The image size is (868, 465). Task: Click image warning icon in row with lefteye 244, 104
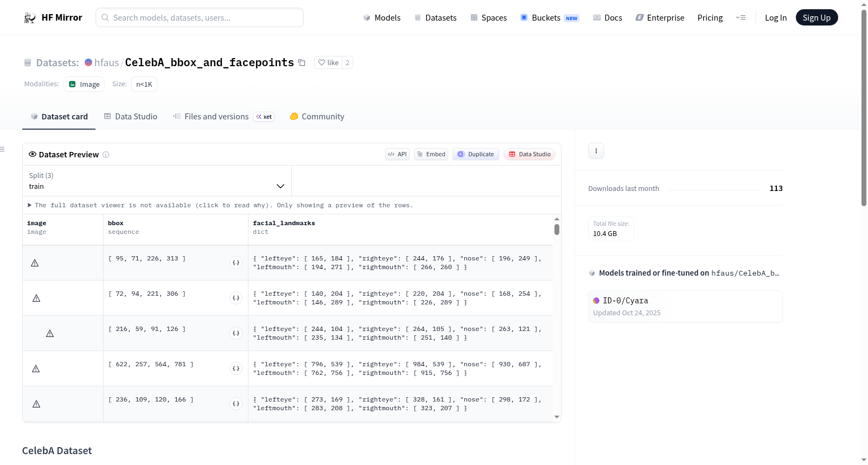click(x=50, y=334)
